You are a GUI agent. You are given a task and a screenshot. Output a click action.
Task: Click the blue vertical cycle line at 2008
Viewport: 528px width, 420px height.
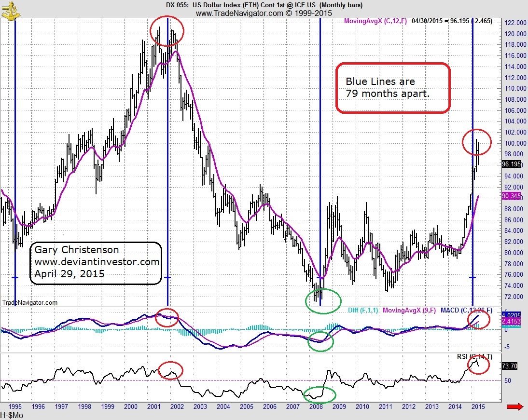click(320, 162)
